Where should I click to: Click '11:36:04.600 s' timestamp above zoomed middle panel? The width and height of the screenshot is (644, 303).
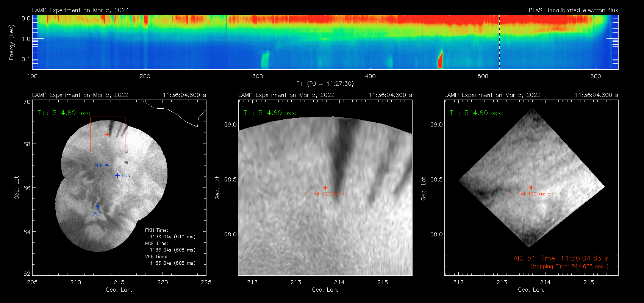point(391,95)
